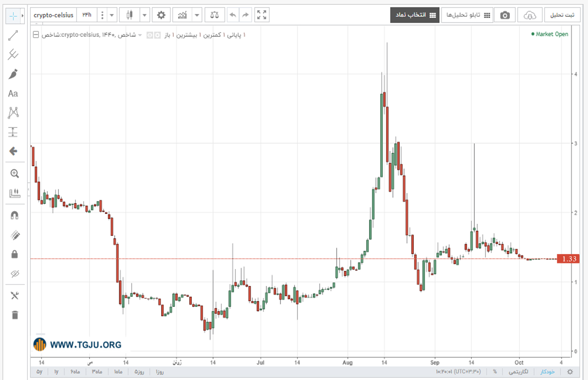Screen dimensions: 588x380
Task: Delete all drawings with the trash icon
Action: point(15,315)
